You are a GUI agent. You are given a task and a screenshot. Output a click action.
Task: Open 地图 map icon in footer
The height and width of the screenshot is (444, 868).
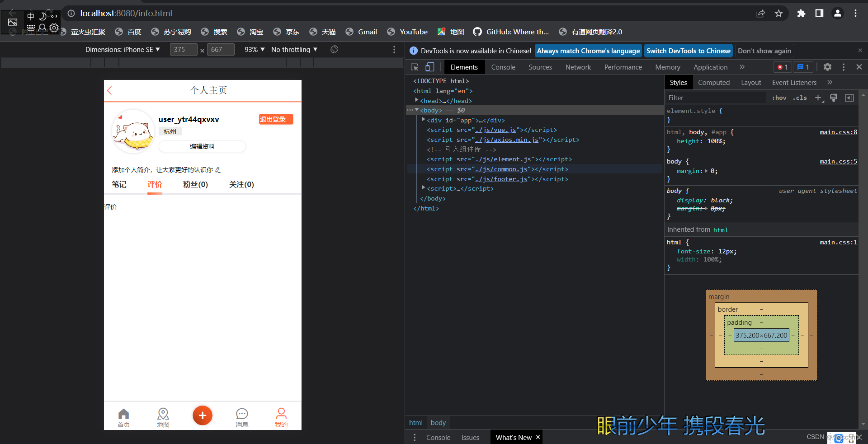click(163, 418)
